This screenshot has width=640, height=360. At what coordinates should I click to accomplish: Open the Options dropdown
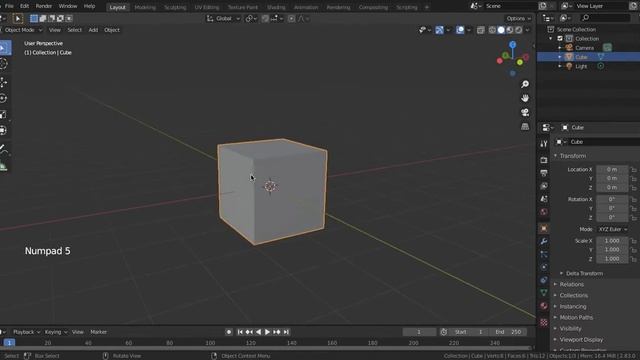pos(518,18)
